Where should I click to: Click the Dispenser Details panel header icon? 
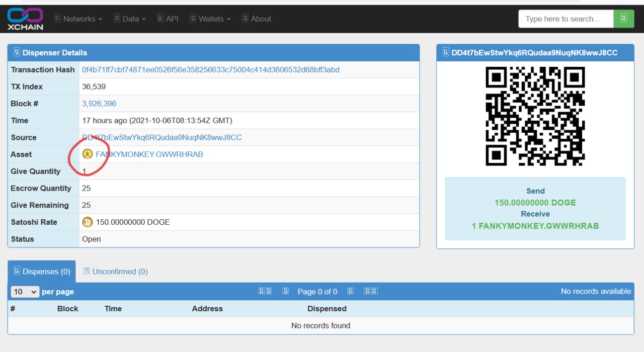pos(17,52)
